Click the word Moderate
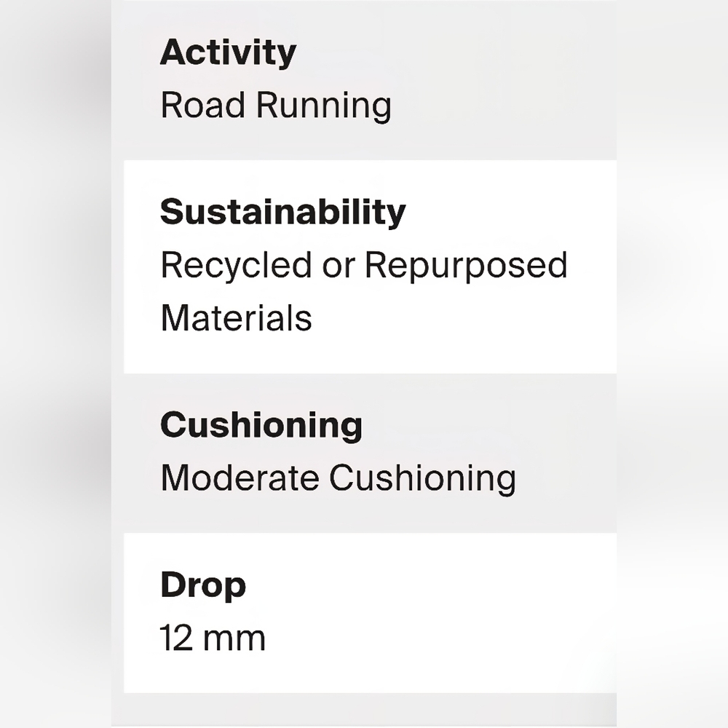The width and height of the screenshot is (728, 728). [x=240, y=478]
